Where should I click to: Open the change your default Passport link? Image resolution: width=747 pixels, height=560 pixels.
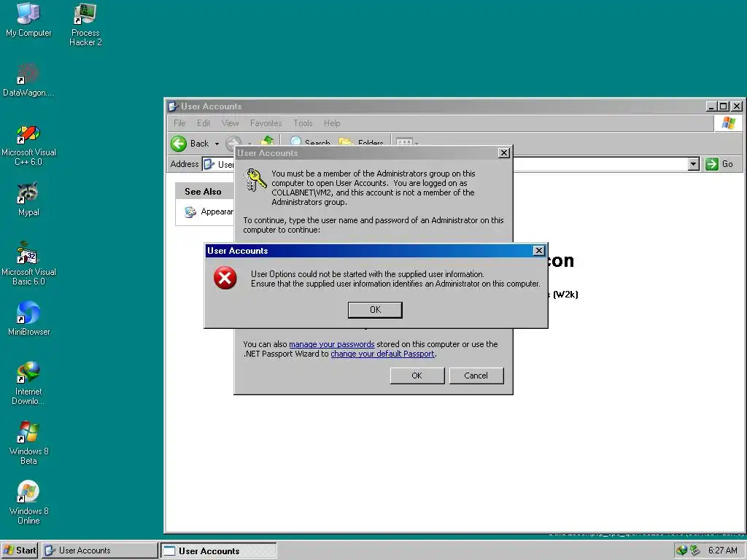tap(382, 354)
